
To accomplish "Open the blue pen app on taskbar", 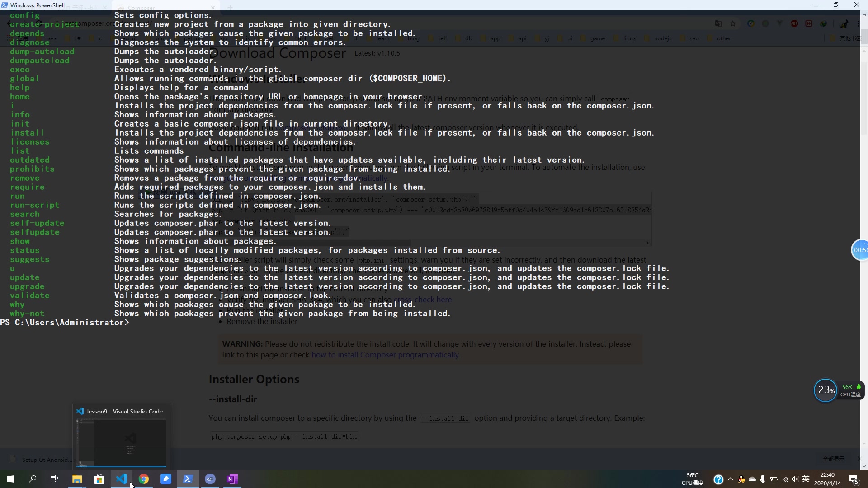I will click(166, 479).
